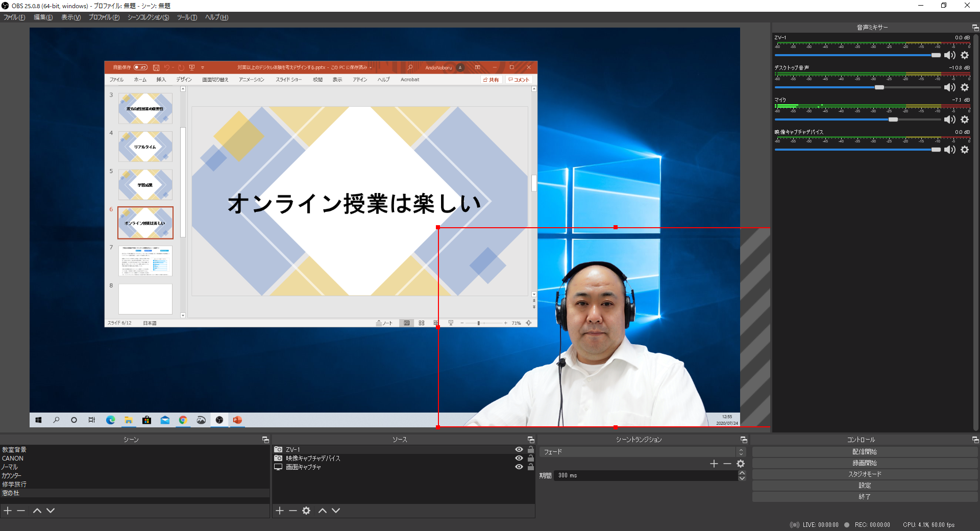The width and height of the screenshot is (980, 531).
Task: Click 録画開始 to start recording
Action: (865, 463)
